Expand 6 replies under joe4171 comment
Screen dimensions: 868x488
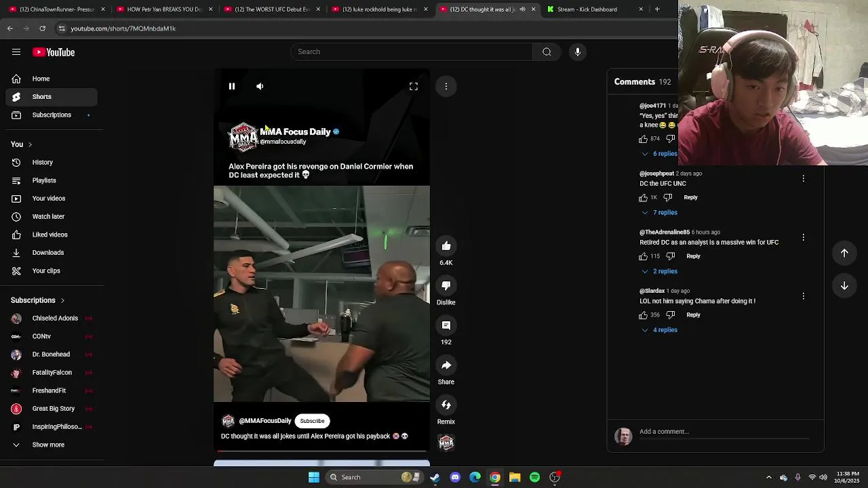(x=659, y=154)
